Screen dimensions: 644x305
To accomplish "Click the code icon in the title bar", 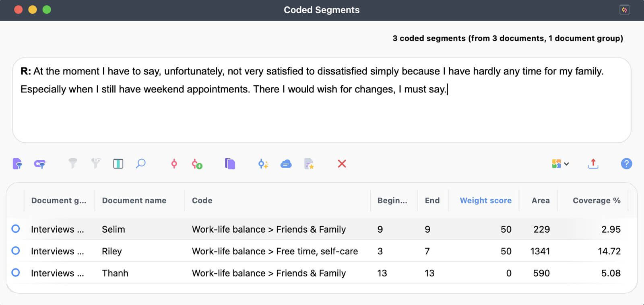I will 624,10.
